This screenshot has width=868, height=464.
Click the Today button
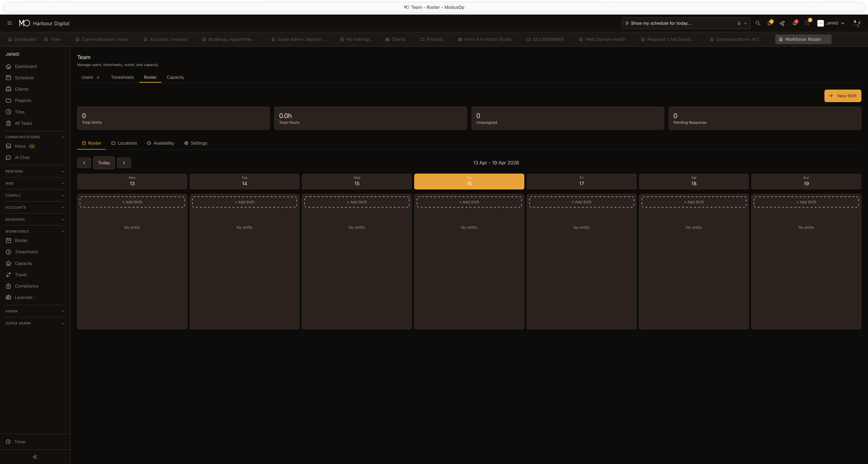[104, 163]
